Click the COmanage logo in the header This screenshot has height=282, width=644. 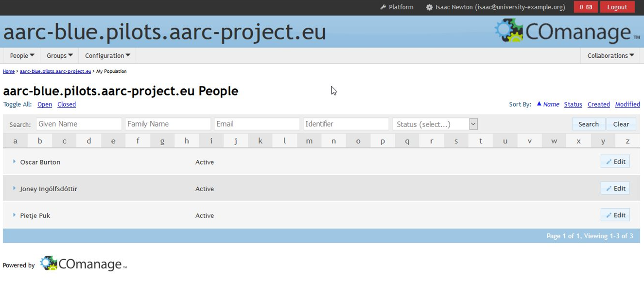[567, 32]
